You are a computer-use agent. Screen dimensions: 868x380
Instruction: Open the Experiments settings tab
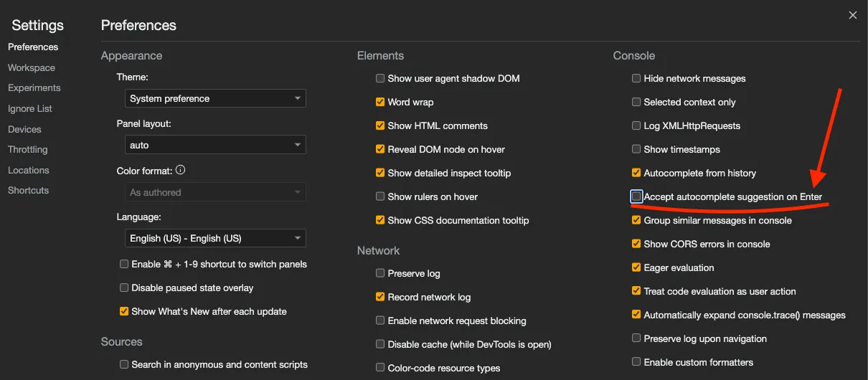point(34,88)
